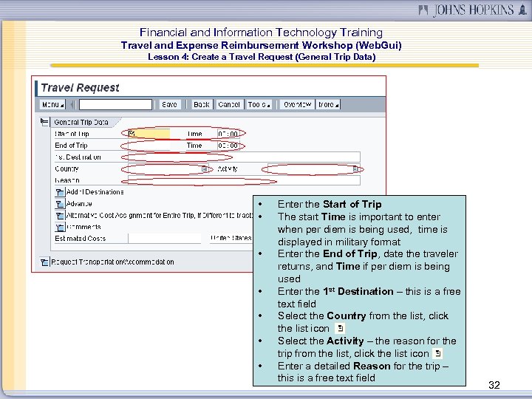
Task: Click the Reason text field
Action: point(244,180)
